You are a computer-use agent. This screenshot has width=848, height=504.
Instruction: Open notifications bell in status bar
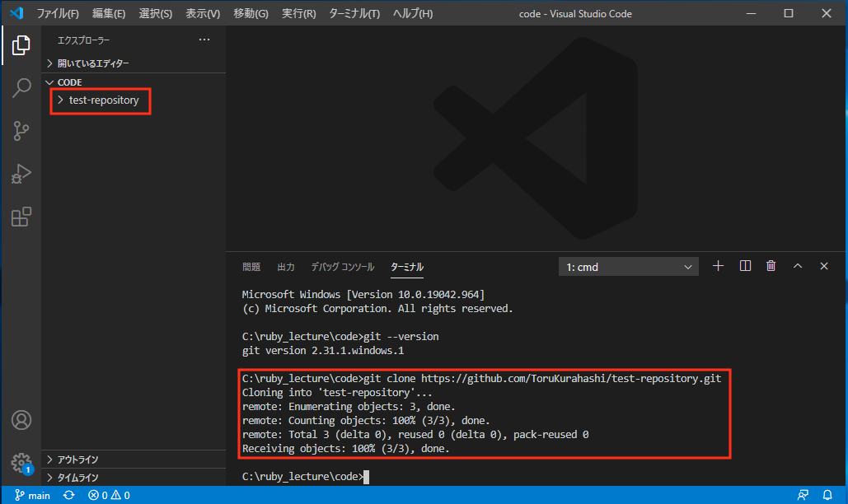pyautogui.click(x=827, y=496)
